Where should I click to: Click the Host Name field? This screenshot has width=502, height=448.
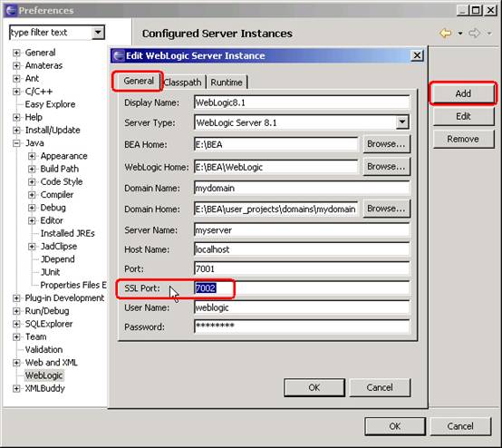click(x=302, y=249)
